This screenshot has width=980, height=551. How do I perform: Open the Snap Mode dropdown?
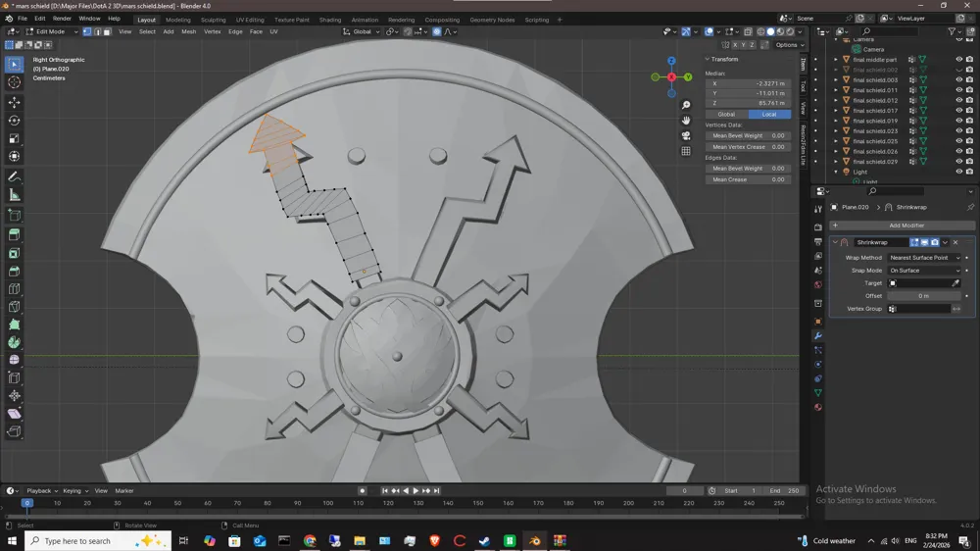pyautogui.click(x=924, y=271)
